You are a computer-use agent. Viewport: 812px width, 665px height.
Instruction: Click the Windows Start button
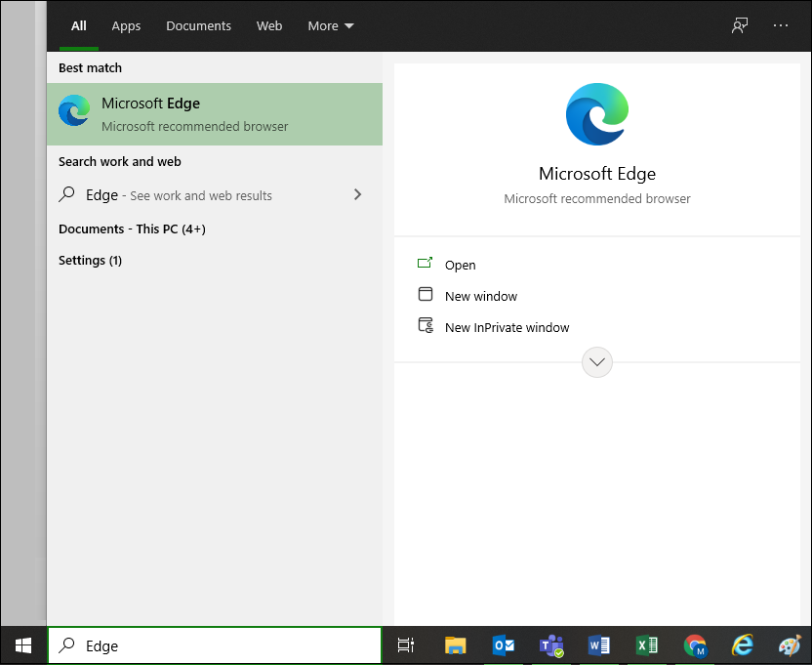click(x=23, y=645)
